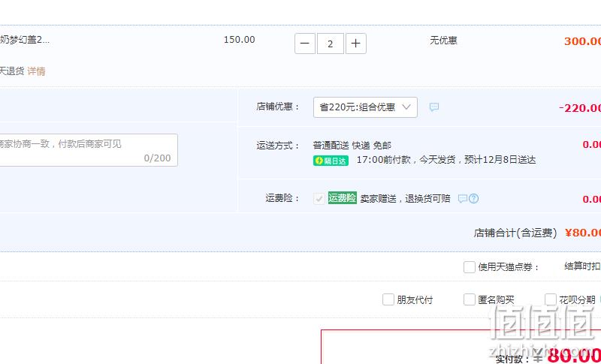Click the 17:00前付款 delivery estimate text
This screenshot has height=364, width=601.
(446, 160)
